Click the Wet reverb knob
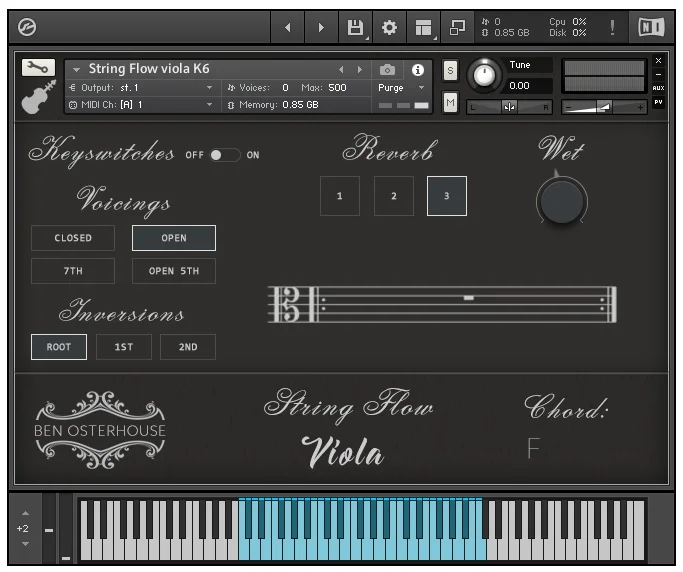This screenshot has height=572, width=683. tap(561, 202)
